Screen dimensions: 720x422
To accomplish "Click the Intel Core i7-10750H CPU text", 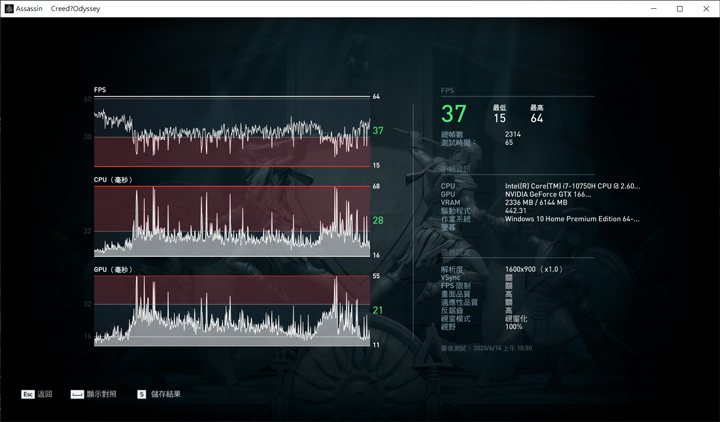I will coord(572,186).
